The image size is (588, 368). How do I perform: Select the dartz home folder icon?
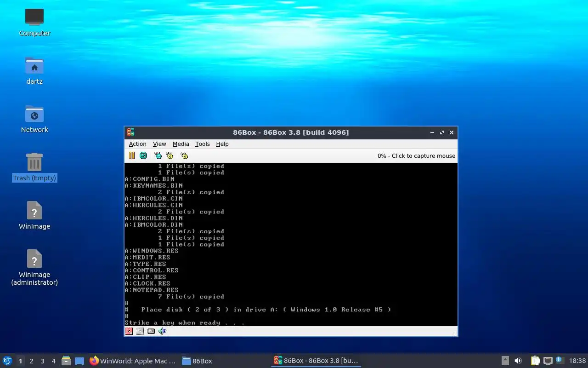tap(34, 70)
